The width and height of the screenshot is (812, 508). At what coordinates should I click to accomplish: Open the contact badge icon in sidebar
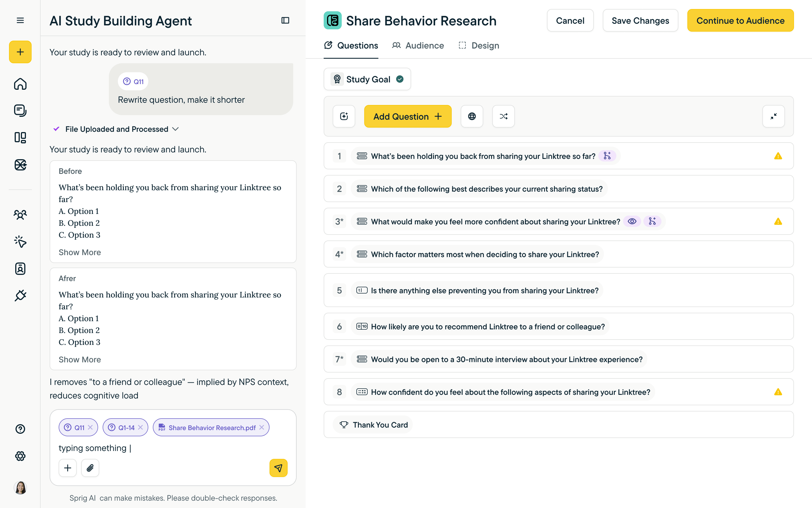click(x=20, y=268)
